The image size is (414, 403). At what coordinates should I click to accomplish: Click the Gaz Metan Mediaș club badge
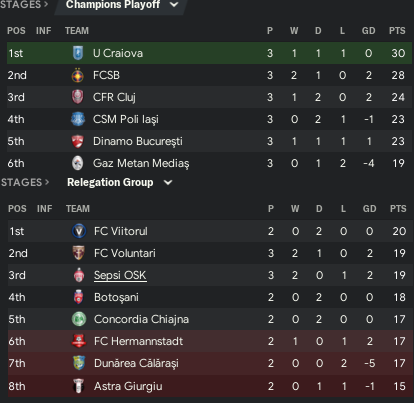[78, 163]
